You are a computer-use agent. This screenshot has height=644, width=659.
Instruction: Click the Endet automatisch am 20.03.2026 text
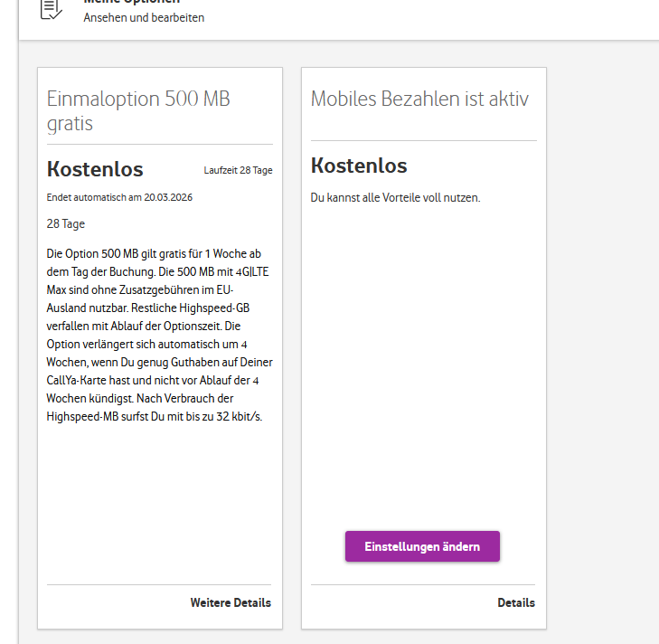click(119, 197)
